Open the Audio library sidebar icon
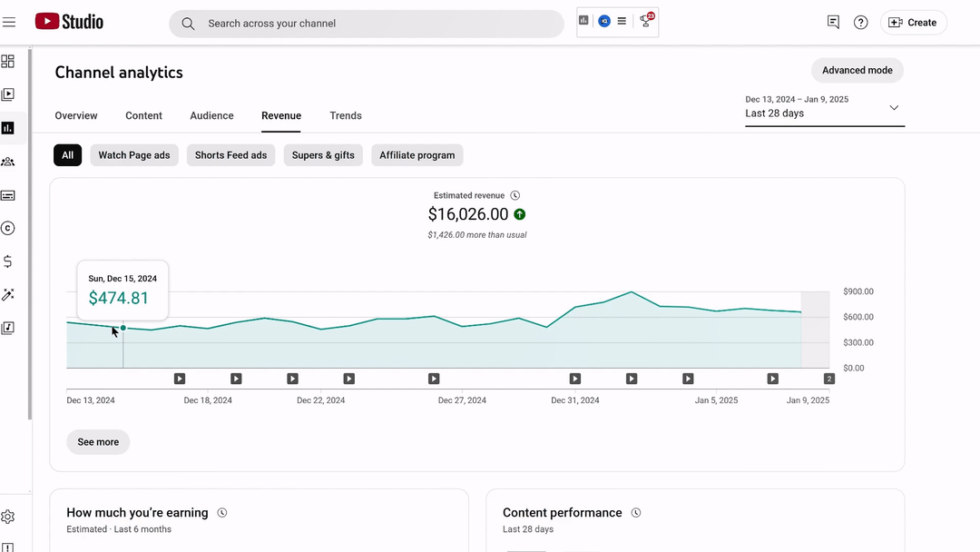Screen dimensions: 980x552 [7, 328]
